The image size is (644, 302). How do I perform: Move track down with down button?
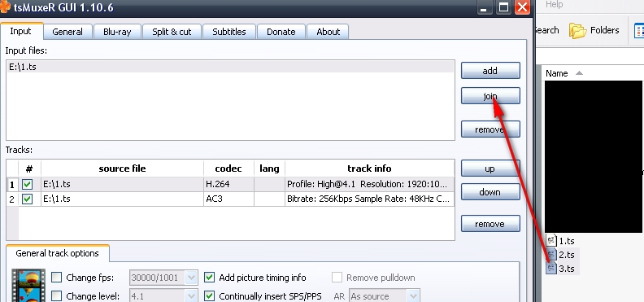coord(490,192)
